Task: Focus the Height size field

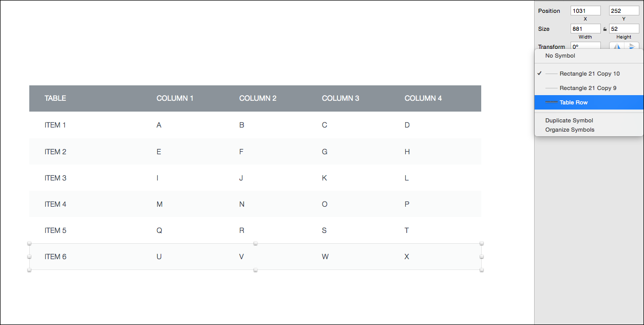Action: coord(623,29)
